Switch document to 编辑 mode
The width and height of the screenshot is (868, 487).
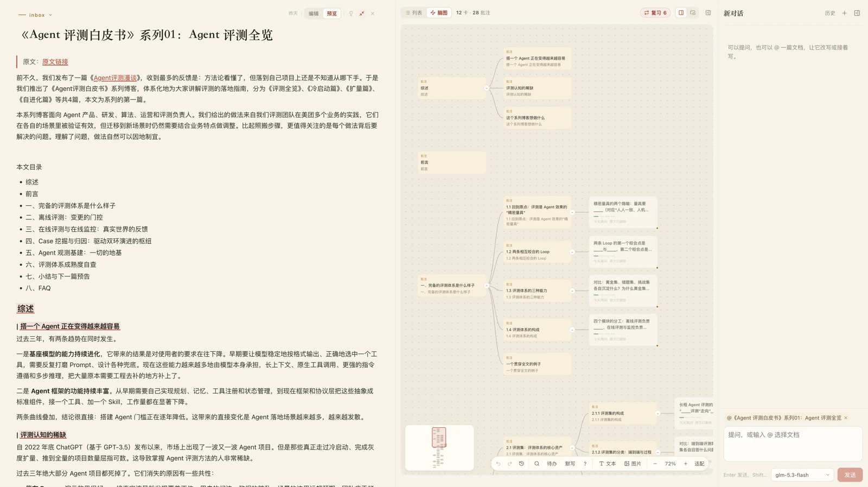(314, 14)
